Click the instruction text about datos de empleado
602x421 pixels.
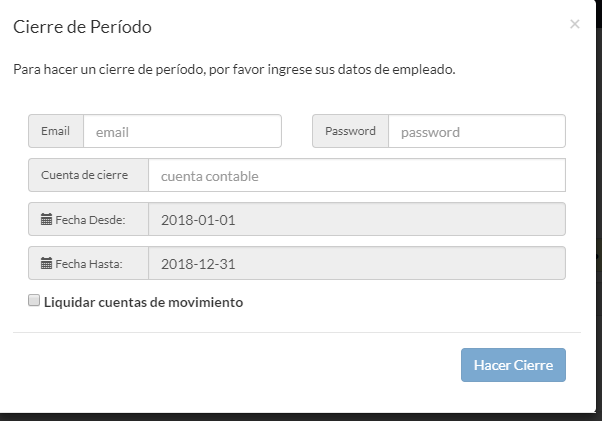tap(234, 69)
